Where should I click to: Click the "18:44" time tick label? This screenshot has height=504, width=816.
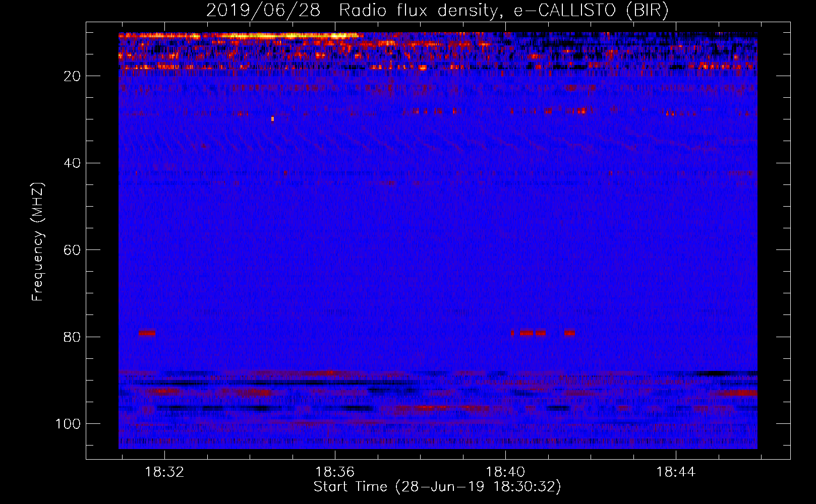676,472
